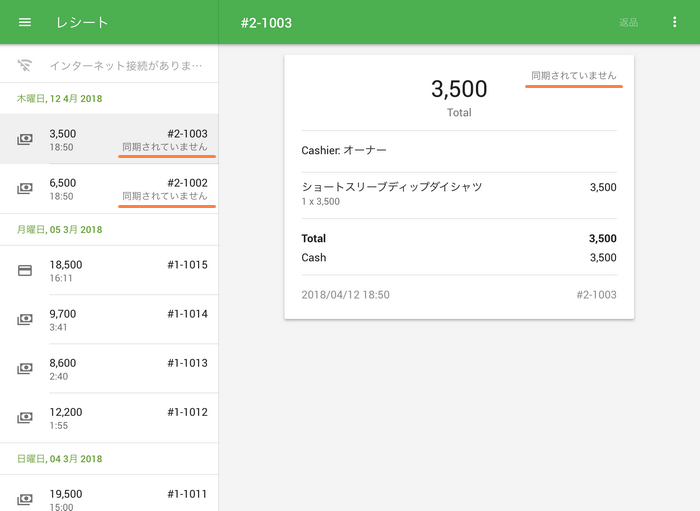Click cash icon for receipt #1-1014
700x511 pixels.
[25, 320]
